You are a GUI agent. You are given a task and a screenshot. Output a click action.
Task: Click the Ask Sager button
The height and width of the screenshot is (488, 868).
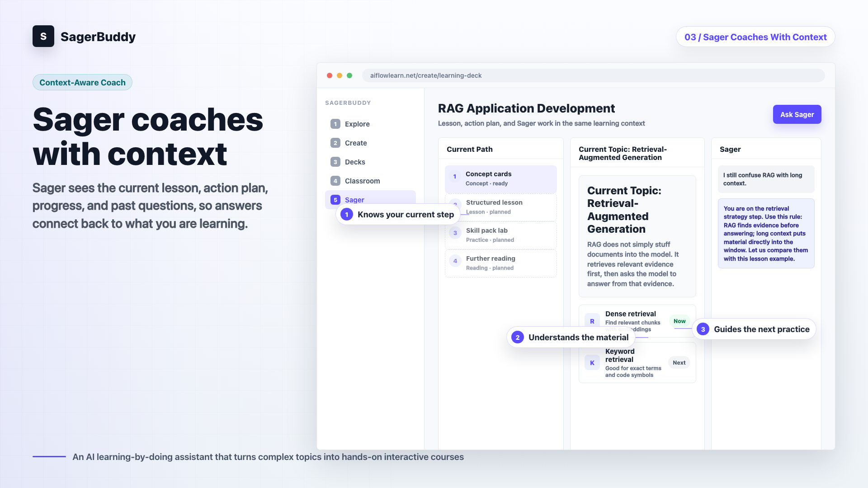tap(797, 114)
